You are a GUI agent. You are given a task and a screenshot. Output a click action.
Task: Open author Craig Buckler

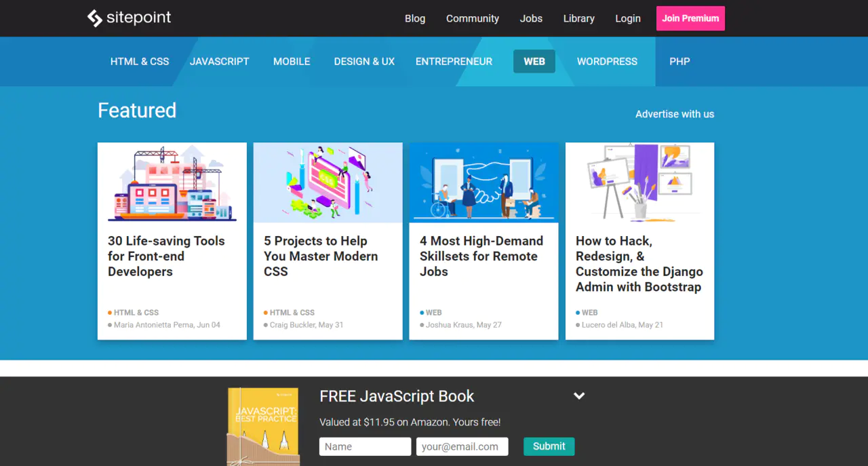point(294,325)
